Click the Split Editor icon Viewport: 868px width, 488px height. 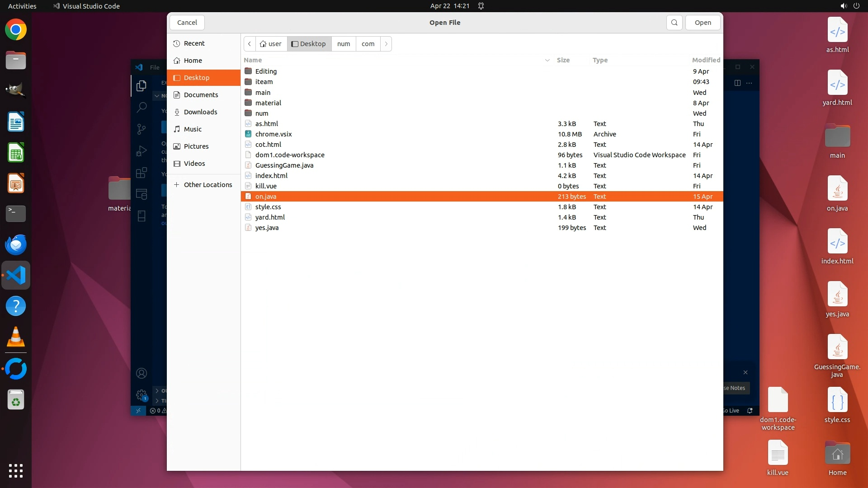(x=737, y=83)
